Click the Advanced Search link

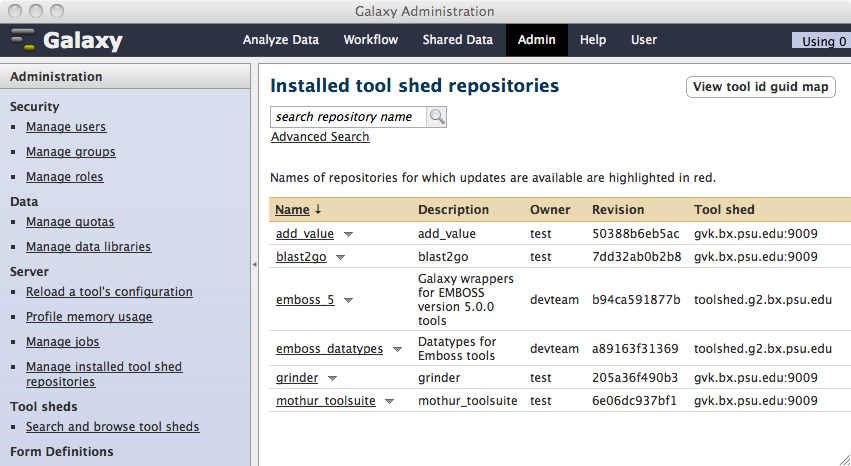[320, 137]
